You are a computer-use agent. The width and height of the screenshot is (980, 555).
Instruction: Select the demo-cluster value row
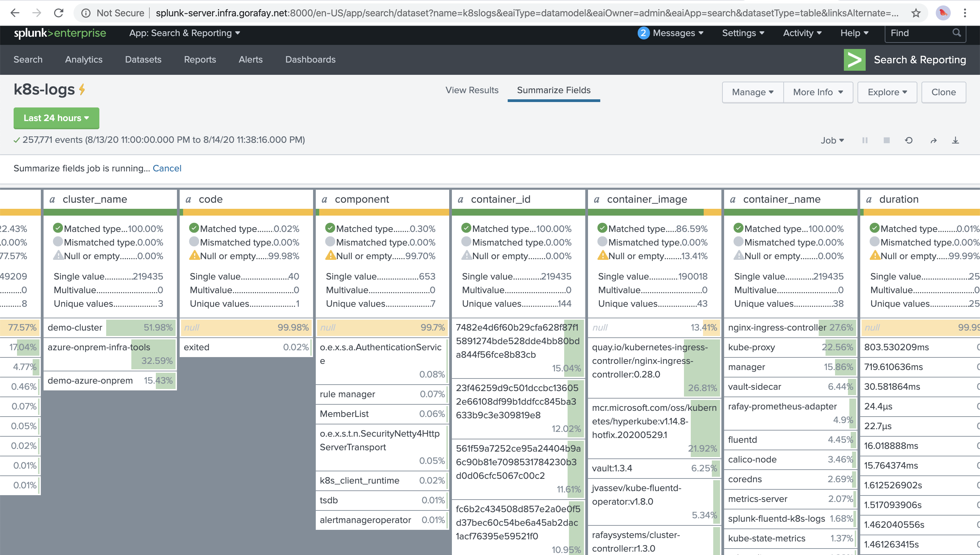pyautogui.click(x=110, y=327)
